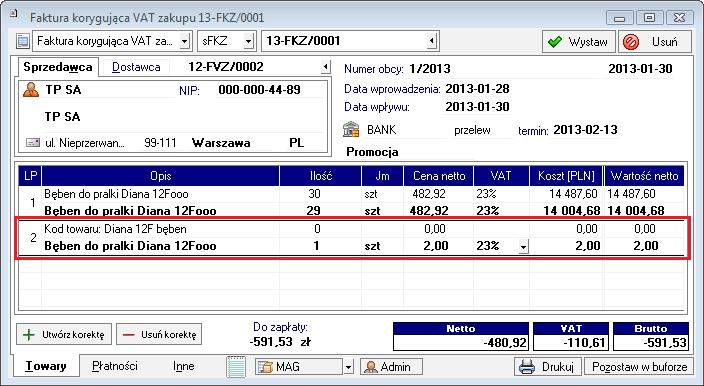704x386 pixels.
Task: Click the Drukuj print button
Action: tap(548, 367)
